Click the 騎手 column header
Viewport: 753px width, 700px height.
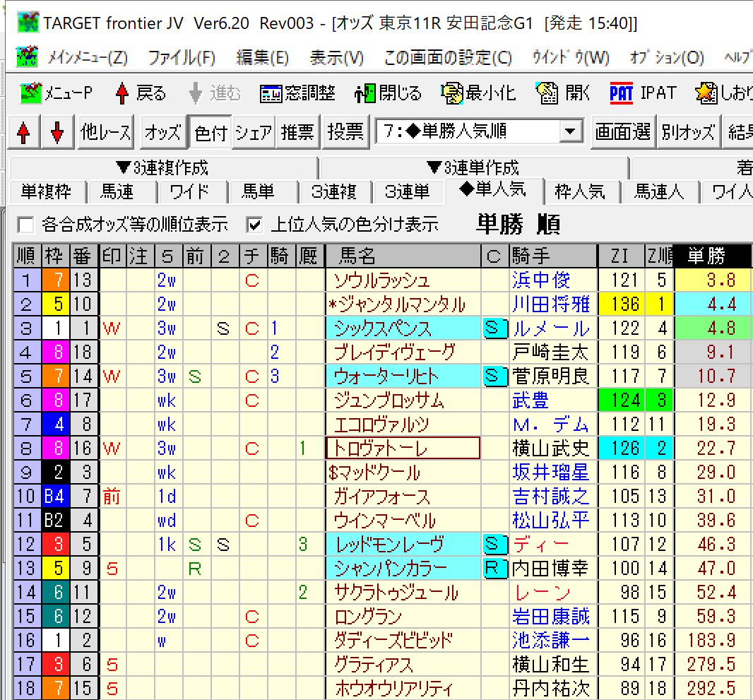coord(553,256)
